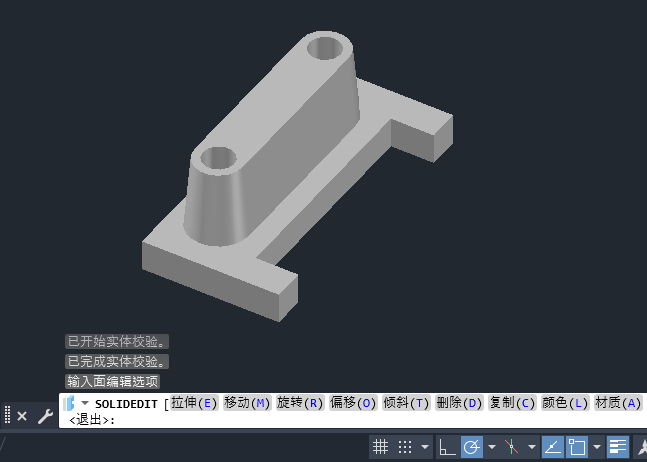
Task: Toggle ortho mode
Action: (447, 447)
